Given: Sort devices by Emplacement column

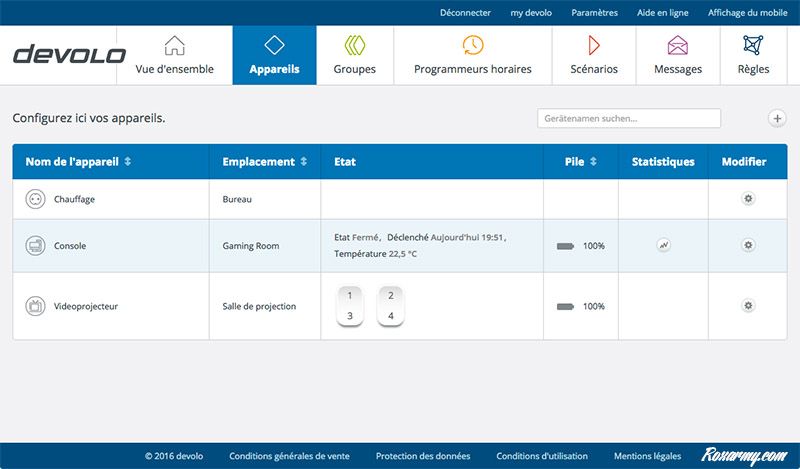Looking at the screenshot, I should point(264,162).
